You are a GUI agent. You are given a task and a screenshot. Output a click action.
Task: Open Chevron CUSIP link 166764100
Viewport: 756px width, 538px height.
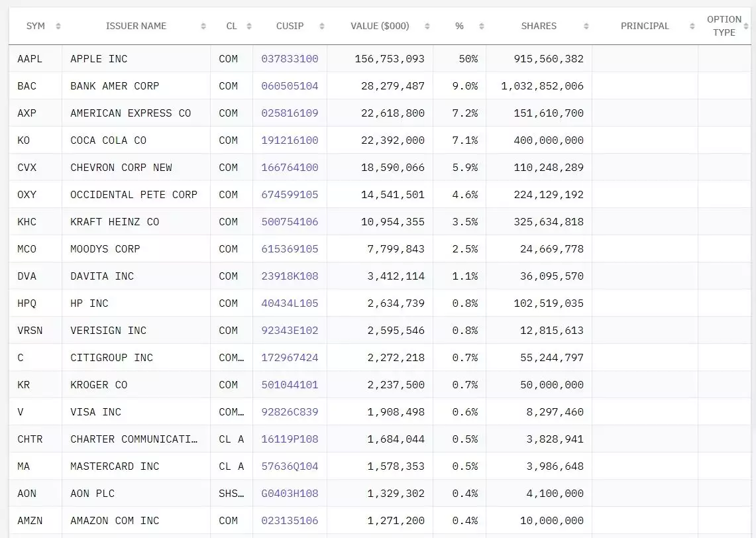[x=290, y=167]
